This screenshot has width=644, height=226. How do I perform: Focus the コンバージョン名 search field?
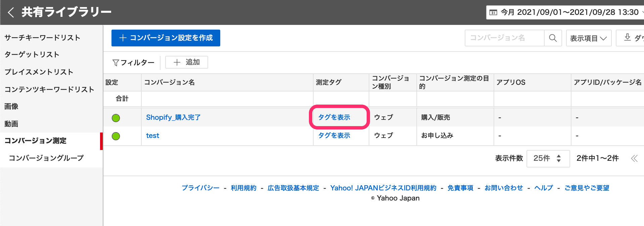click(x=504, y=38)
